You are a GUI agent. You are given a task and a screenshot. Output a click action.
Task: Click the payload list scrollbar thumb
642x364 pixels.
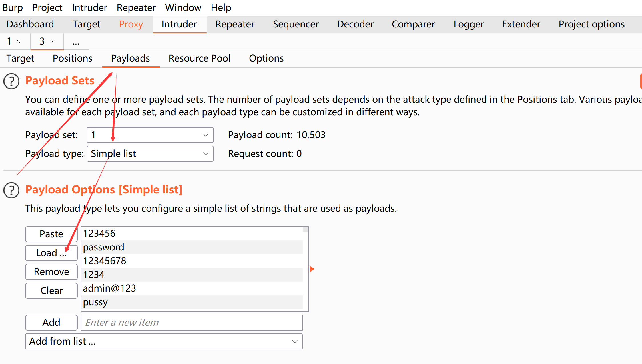(306, 230)
